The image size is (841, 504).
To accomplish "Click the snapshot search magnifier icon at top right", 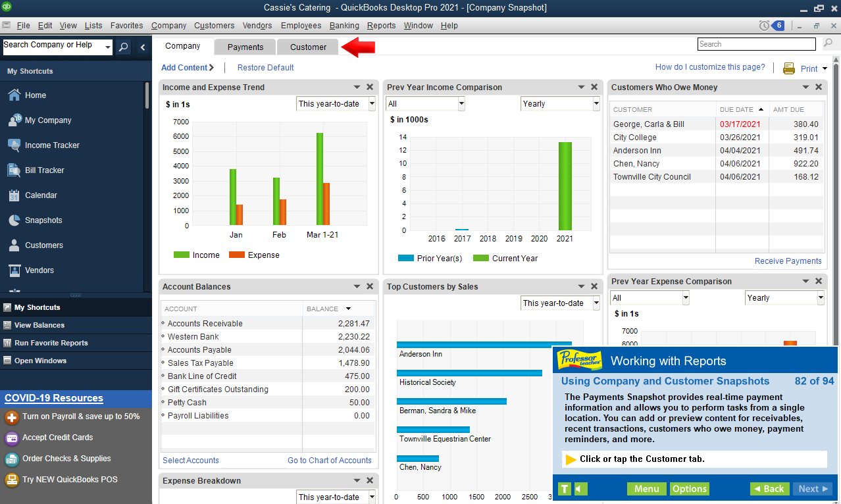I will pos(828,44).
